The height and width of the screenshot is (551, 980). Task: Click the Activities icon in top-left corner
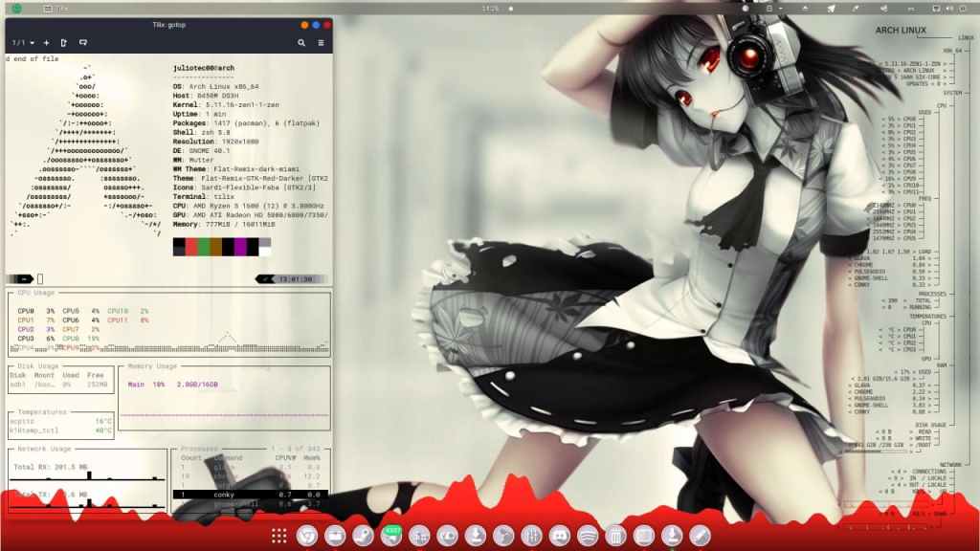(x=16, y=8)
